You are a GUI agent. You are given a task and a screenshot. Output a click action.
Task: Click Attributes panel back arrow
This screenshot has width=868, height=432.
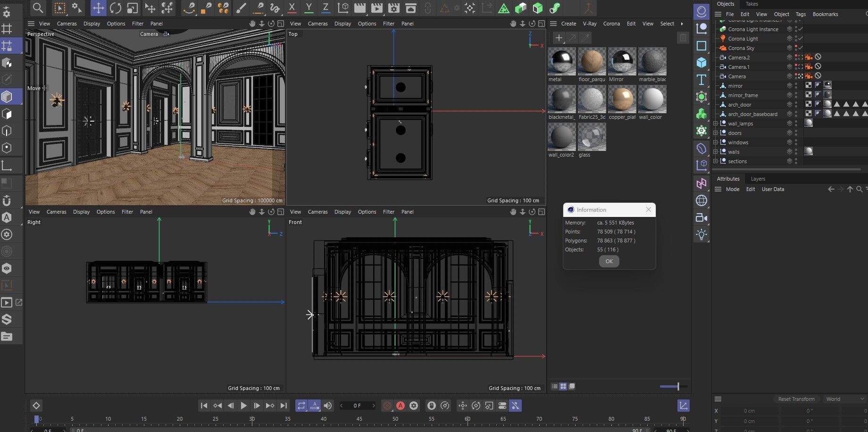click(831, 189)
